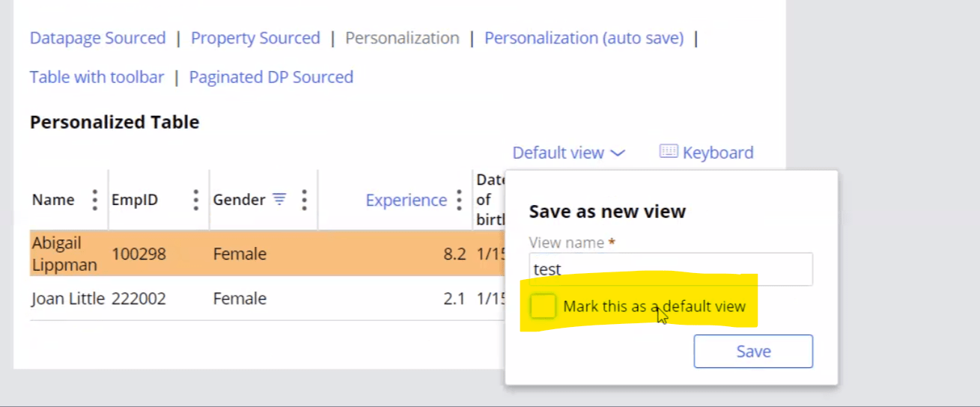The height and width of the screenshot is (407, 980).
Task: Open the Property Sourced tab
Action: 255,38
